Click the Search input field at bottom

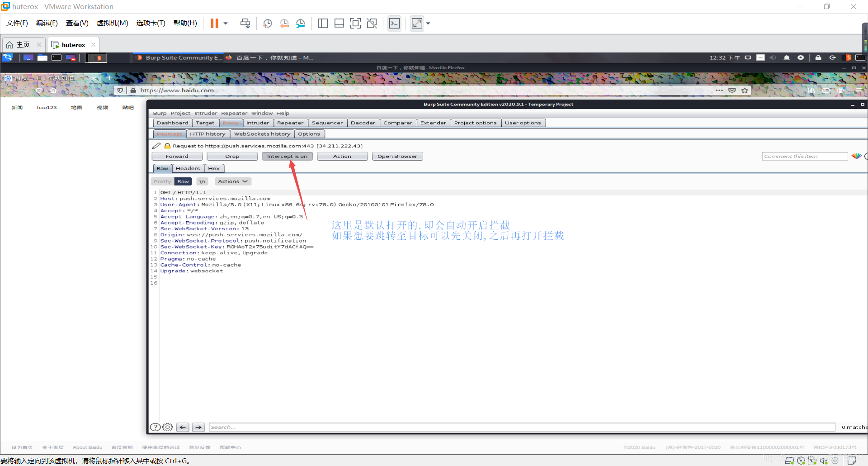(x=522, y=427)
